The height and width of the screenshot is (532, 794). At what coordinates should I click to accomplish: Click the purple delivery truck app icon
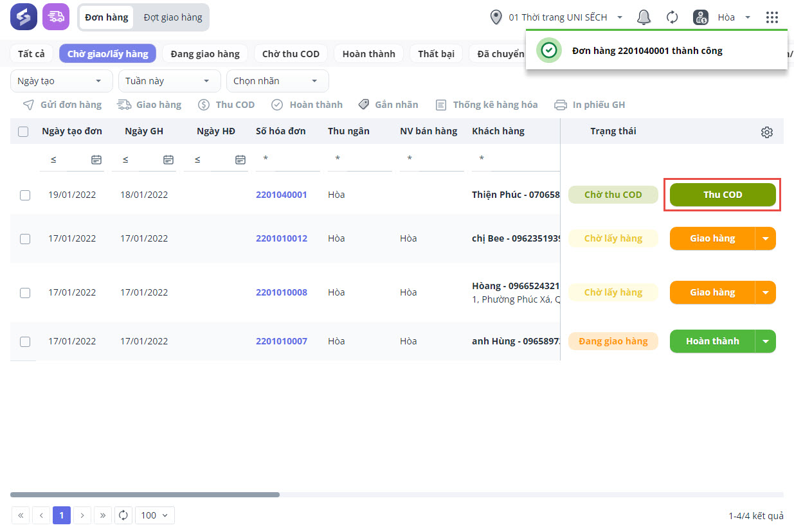56,17
